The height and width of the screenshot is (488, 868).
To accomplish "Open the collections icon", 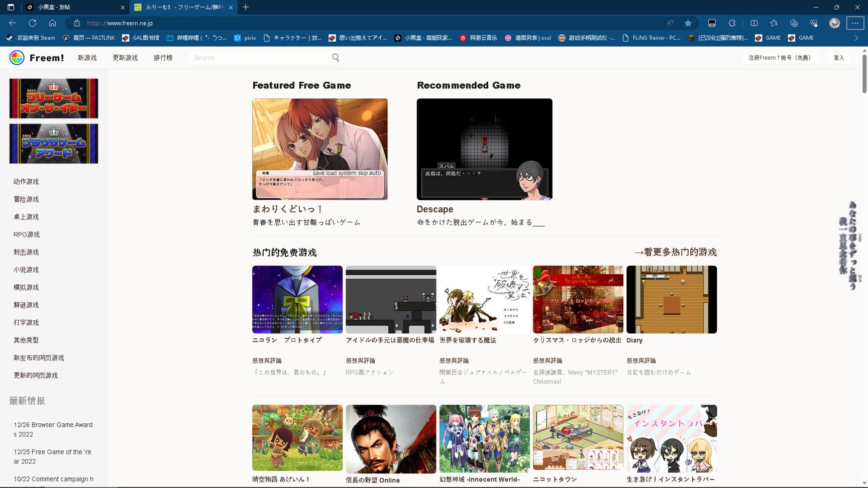I will [794, 23].
